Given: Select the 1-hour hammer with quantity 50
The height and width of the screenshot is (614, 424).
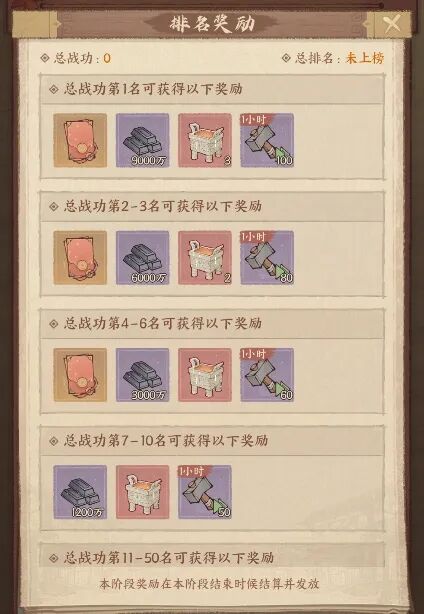Looking at the screenshot, I should (205, 492).
